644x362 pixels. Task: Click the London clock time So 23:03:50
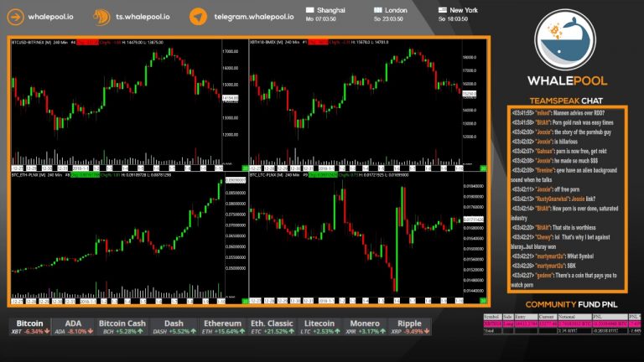[x=388, y=19]
